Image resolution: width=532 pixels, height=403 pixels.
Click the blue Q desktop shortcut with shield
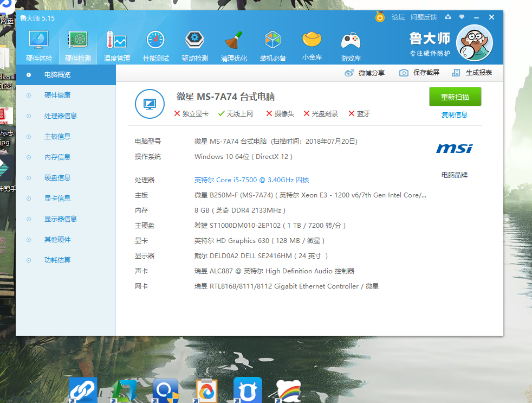(x=165, y=391)
